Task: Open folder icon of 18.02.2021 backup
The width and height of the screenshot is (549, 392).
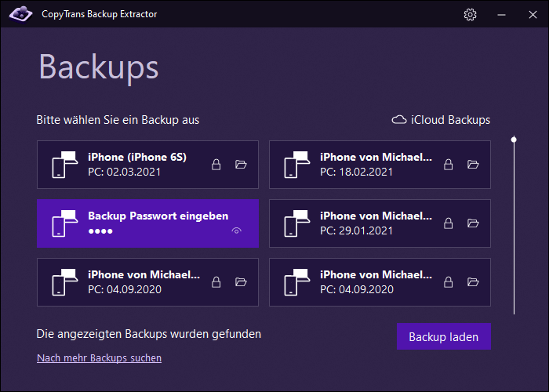Action: 473,165
